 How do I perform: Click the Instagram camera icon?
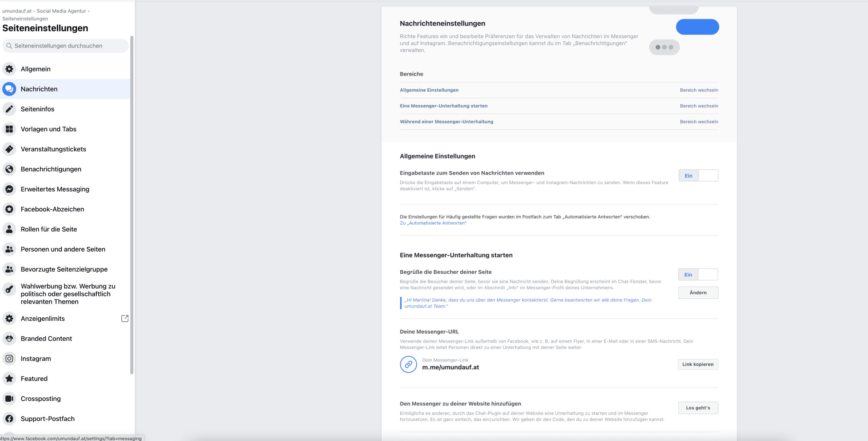point(9,358)
